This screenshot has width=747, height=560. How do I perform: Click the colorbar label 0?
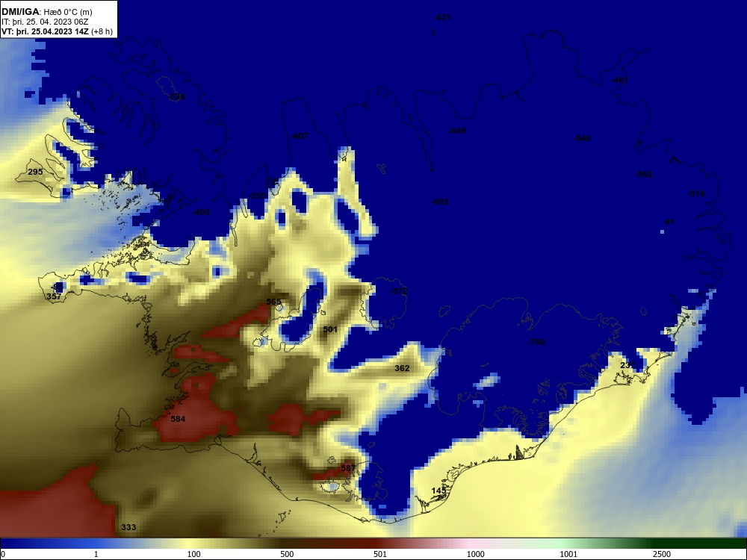point(3,554)
